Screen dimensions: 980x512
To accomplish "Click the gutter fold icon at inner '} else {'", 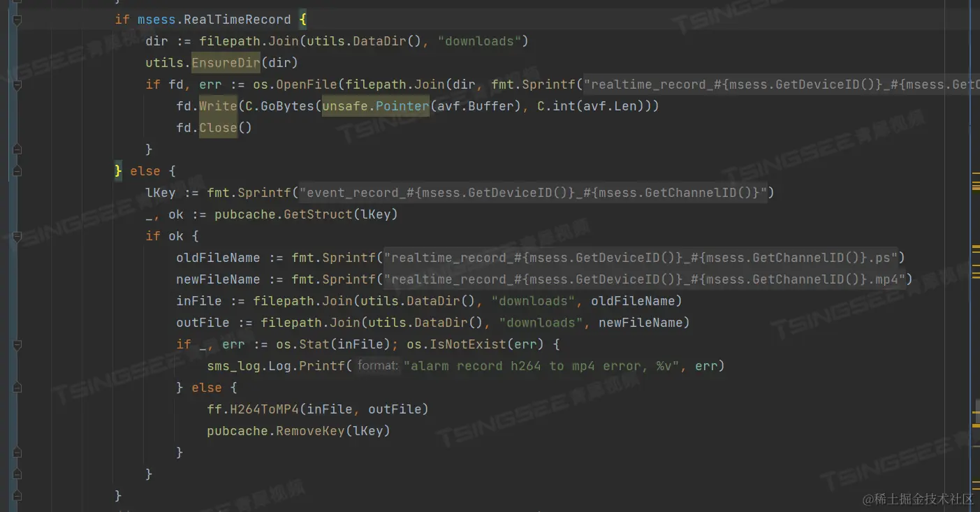I will tap(17, 388).
